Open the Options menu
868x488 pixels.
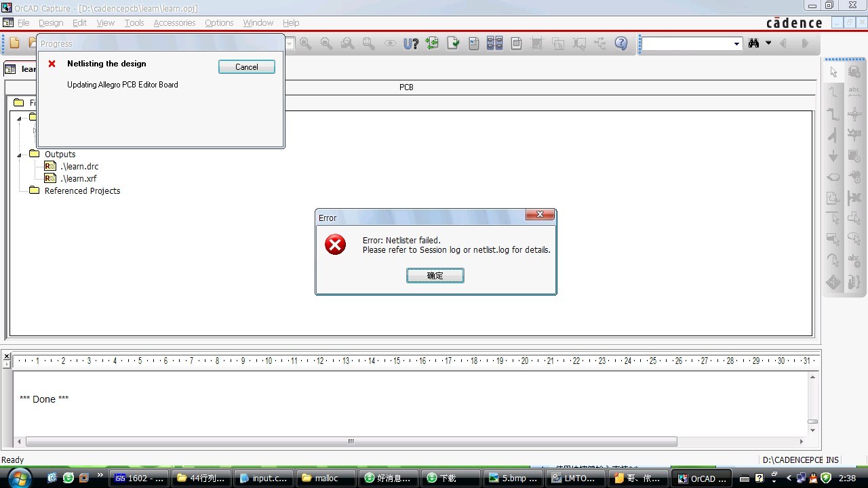tap(219, 23)
